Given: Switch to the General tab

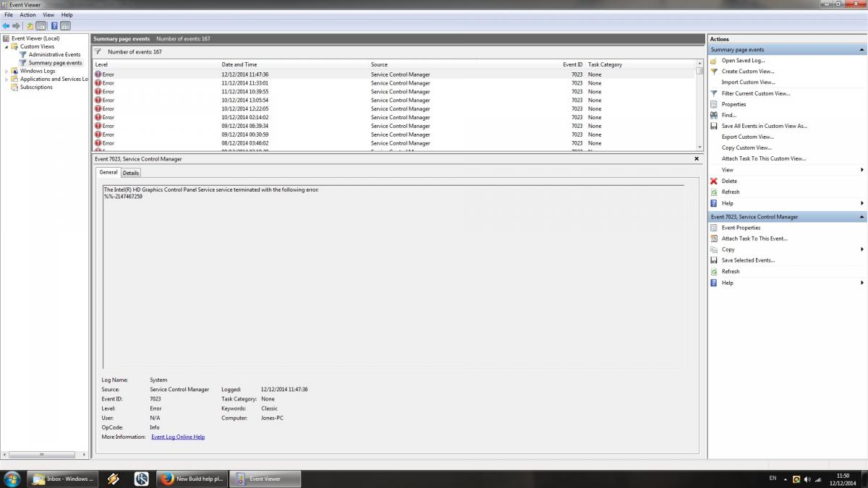Looking at the screenshot, I should coord(109,172).
